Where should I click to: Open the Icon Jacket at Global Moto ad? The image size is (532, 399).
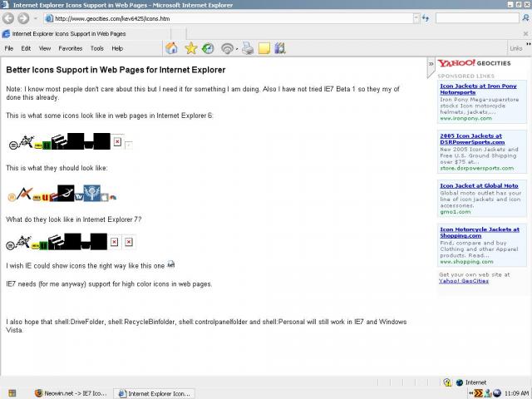tap(479, 185)
